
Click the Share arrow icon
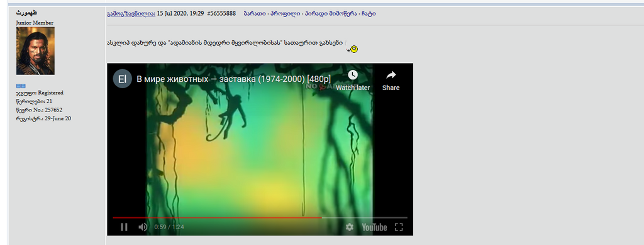click(x=391, y=75)
